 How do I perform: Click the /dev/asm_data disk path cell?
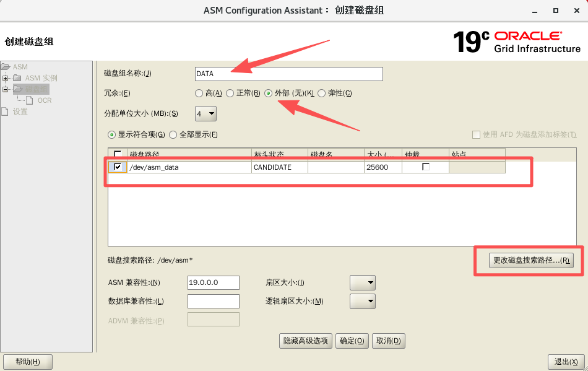[189, 167]
